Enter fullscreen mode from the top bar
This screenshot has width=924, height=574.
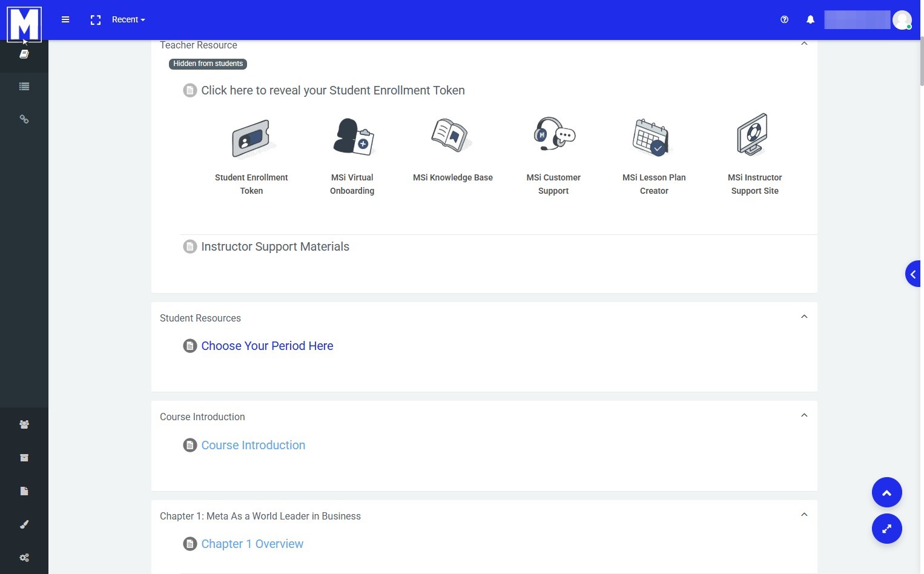tap(96, 20)
